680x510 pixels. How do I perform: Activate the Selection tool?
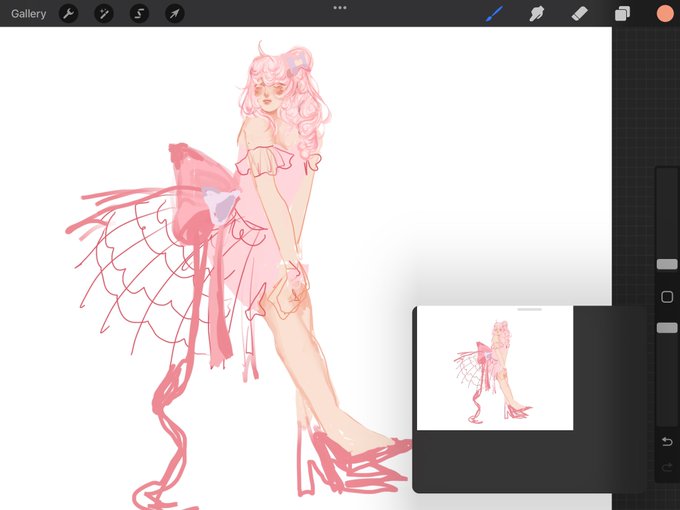[x=139, y=13]
